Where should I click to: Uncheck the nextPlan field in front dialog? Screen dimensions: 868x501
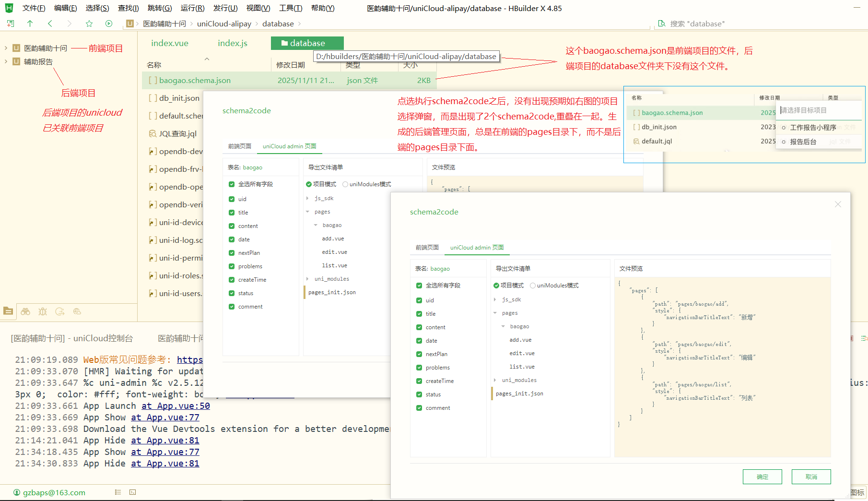pyautogui.click(x=419, y=354)
